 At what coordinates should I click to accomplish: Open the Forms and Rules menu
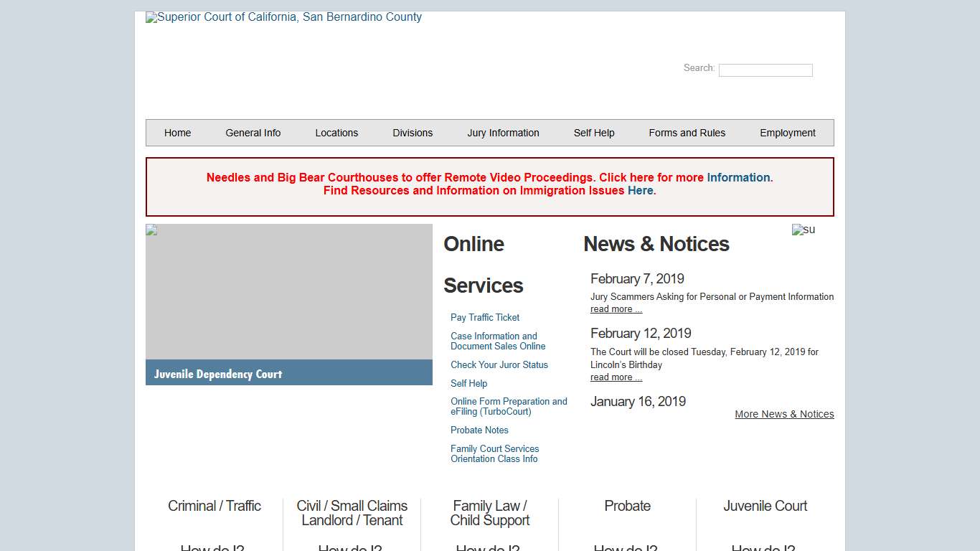pyautogui.click(x=687, y=133)
